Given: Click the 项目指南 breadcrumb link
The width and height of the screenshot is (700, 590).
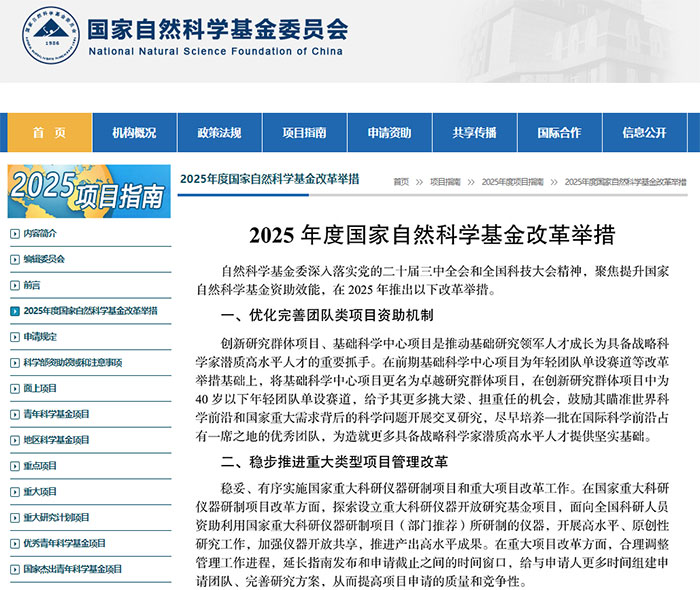Looking at the screenshot, I should tap(445, 182).
